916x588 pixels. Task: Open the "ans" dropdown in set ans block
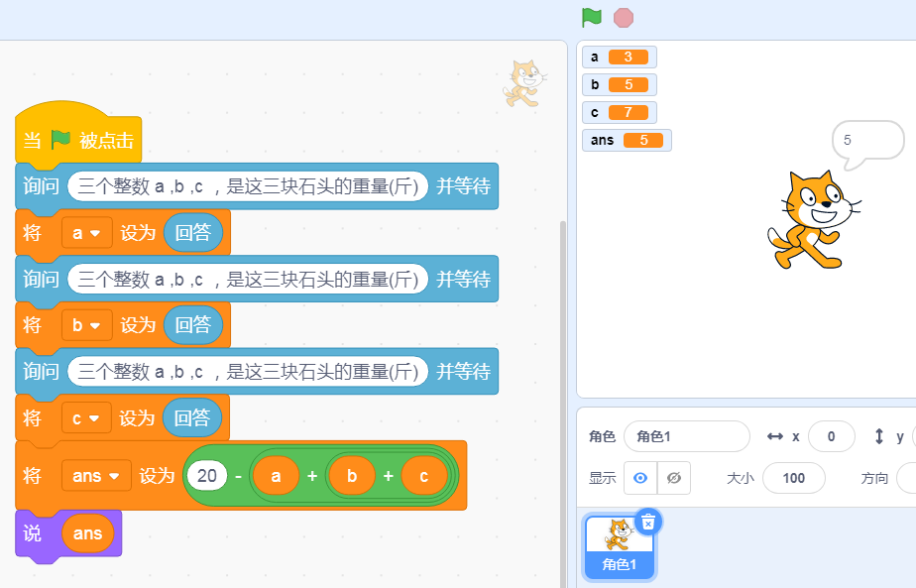(96, 476)
